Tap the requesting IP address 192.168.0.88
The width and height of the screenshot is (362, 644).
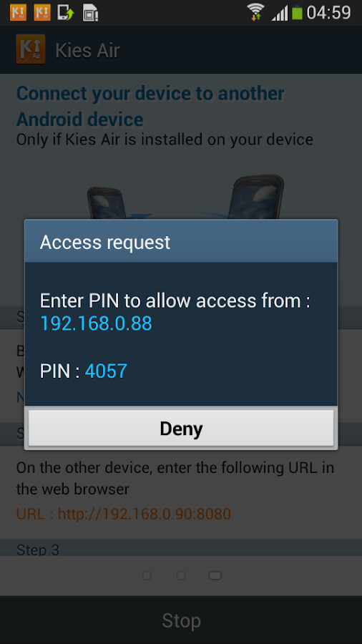tap(96, 323)
